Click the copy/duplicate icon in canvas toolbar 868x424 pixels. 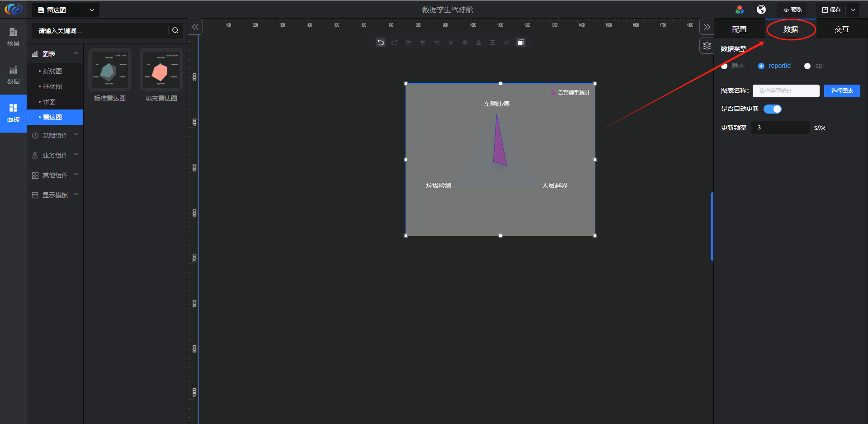coord(521,43)
